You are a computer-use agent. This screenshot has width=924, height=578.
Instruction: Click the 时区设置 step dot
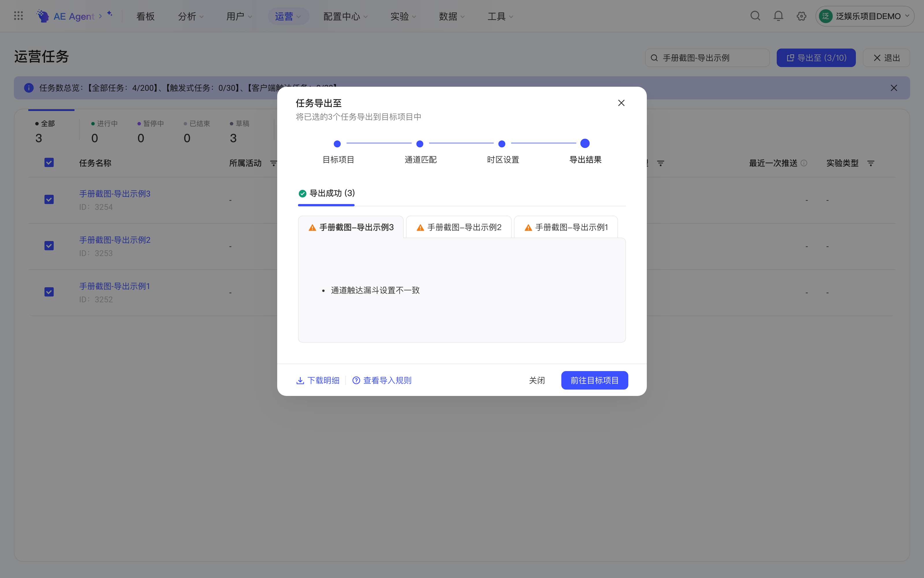502,144
